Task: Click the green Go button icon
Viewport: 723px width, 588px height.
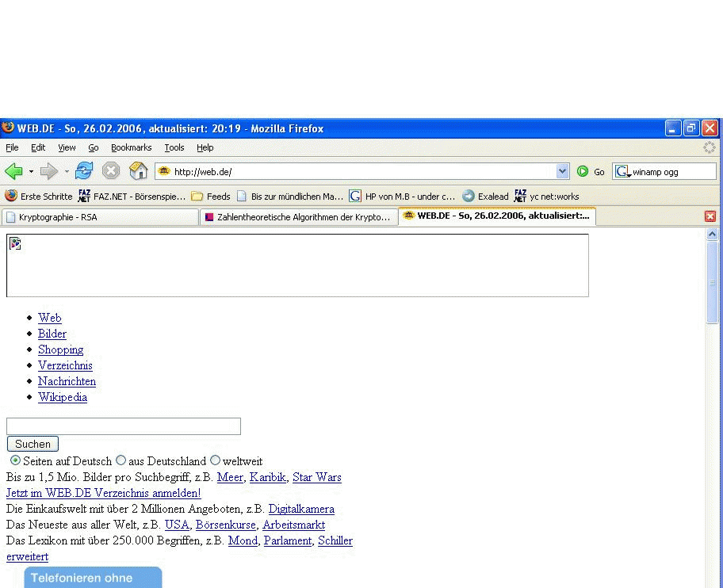Action: [583, 171]
